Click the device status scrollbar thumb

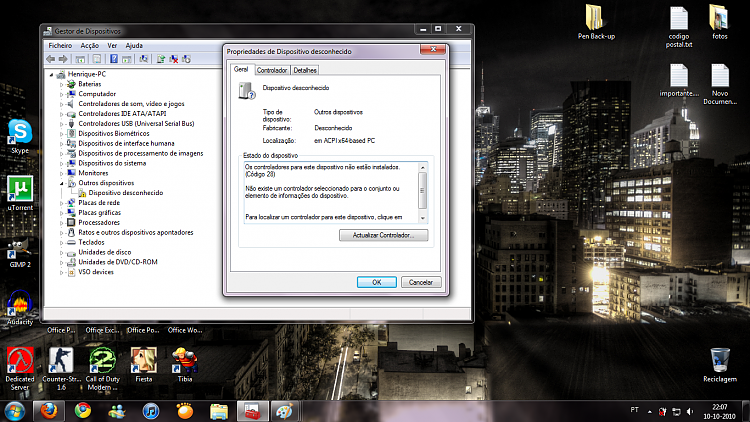(x=422, y=190)
